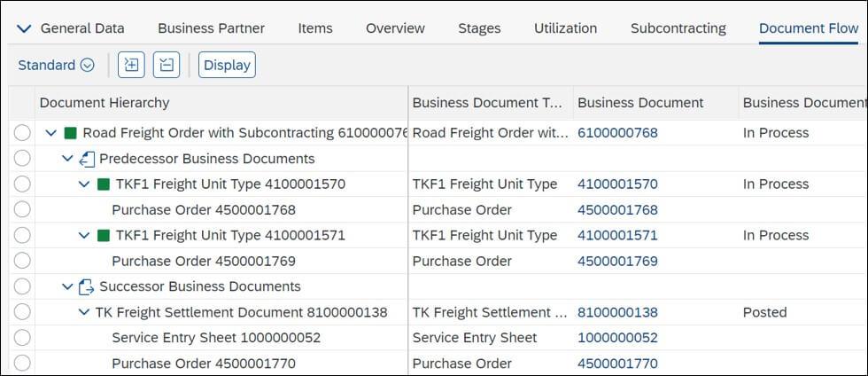Collapse the Successor Business Documents node
The width and height of the screenshot is (868, 376).
coord(67,286)
